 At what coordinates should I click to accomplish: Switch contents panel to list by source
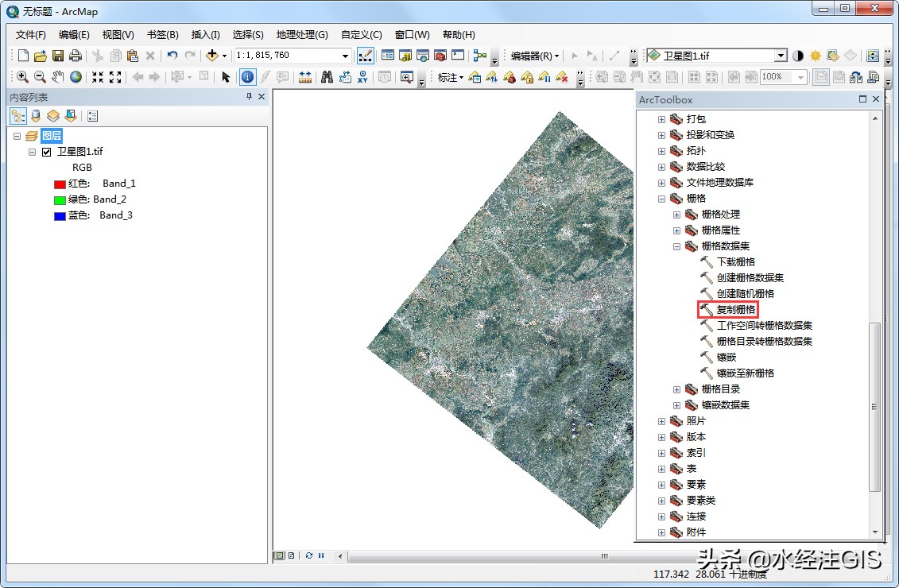pos(35,115)
